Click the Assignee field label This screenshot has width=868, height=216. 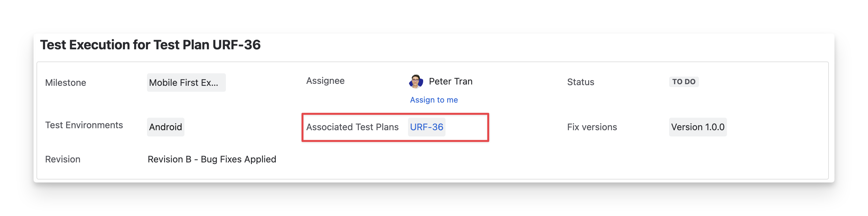coord(325,81)
